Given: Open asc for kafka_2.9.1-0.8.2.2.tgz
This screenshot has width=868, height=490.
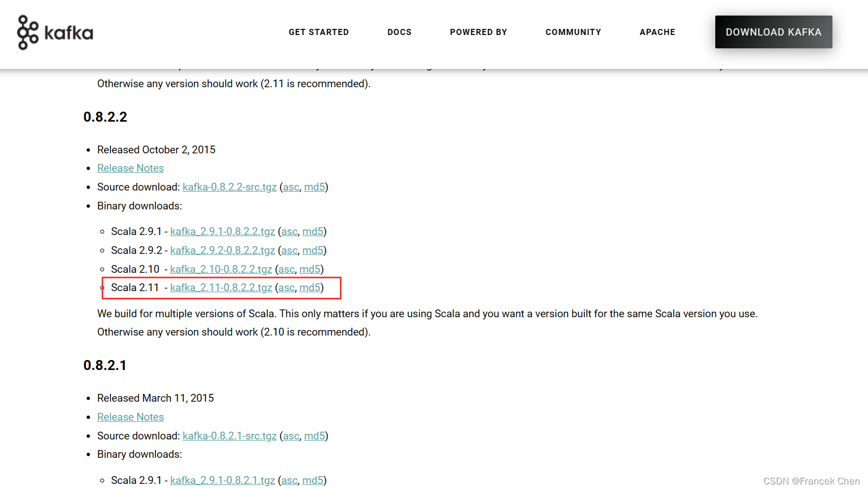Looking at the screenshot, I should (x=289, y=232).
